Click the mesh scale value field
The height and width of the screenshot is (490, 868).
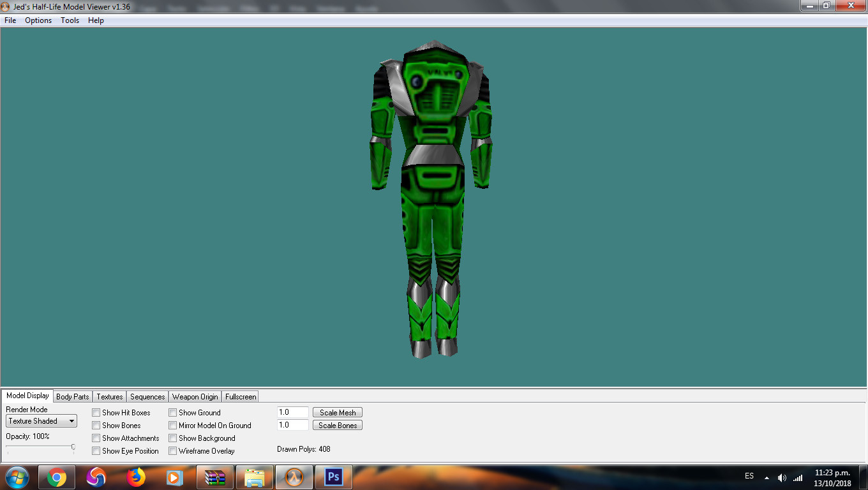pyautogui.click(x=292, y=412)
